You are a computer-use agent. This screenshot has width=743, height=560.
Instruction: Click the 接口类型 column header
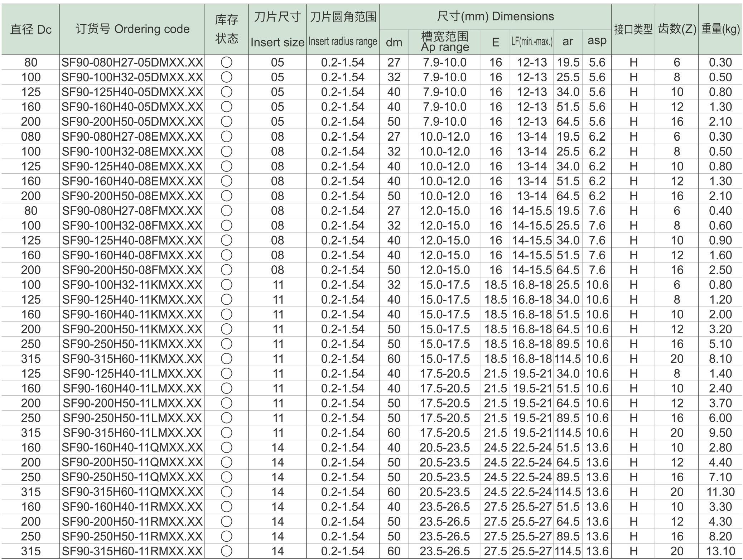tap(633, 29)
